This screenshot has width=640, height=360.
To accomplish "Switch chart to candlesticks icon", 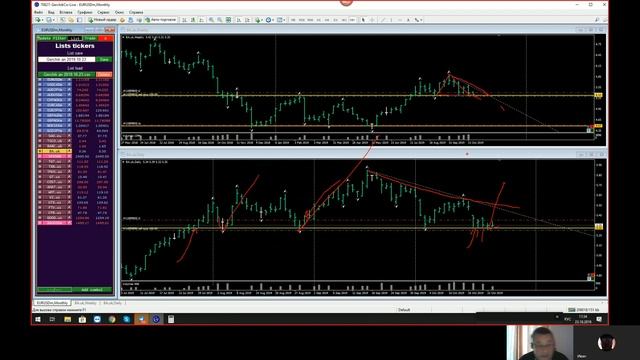I will click(x=193, y=20).
